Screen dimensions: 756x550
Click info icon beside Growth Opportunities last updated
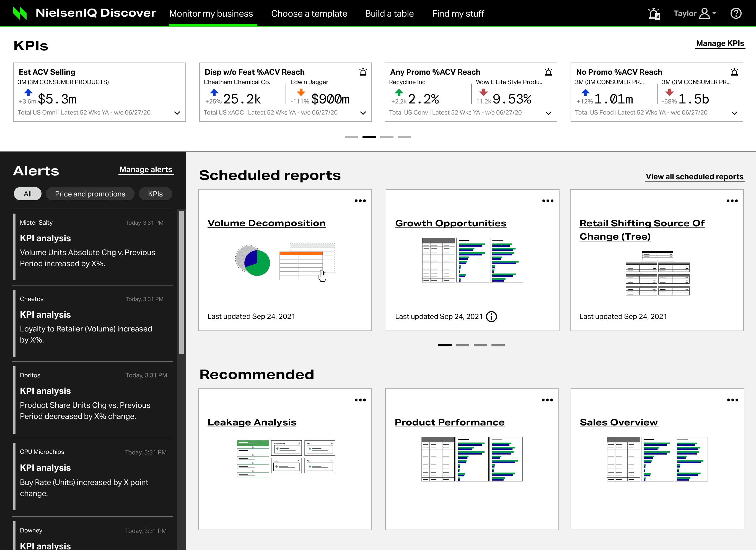coord(491,316)
